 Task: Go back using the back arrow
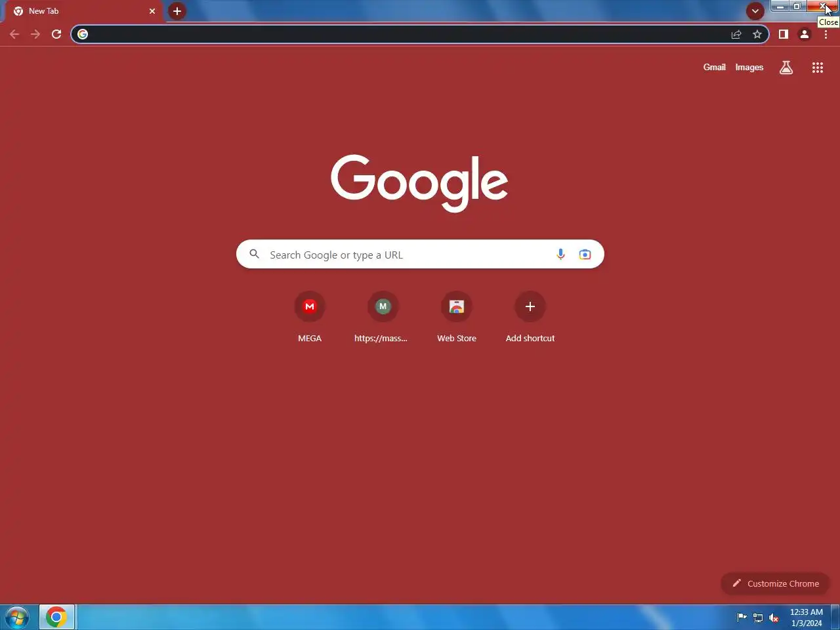pos(14,34)
